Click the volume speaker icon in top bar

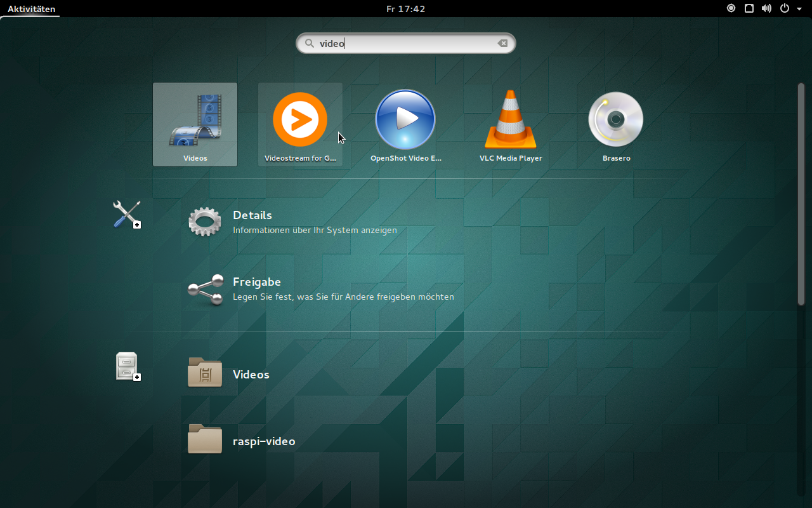click(766, 8)
